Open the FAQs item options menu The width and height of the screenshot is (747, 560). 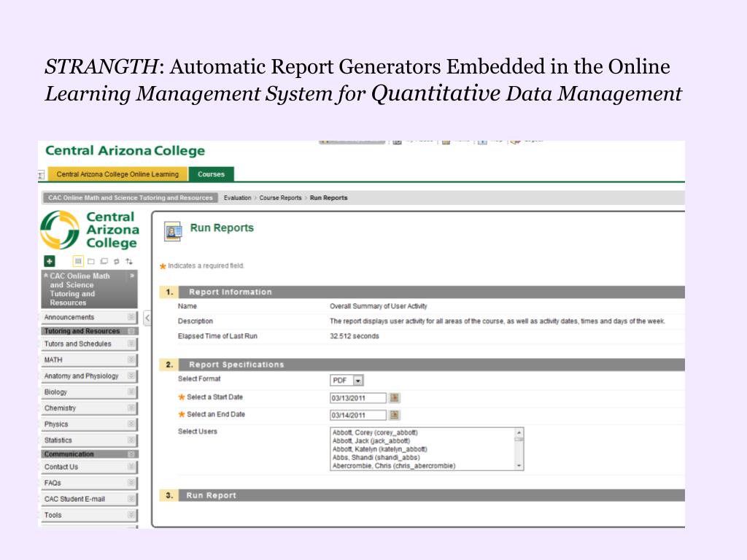(x=131, y=483)
